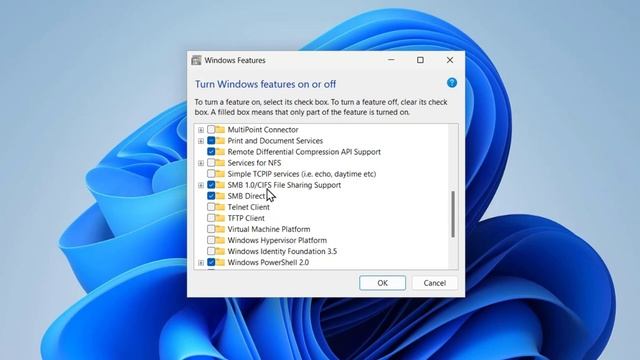Select Remote Differential Compression API Support label
Image resolution: width=640 pixels, height=360 pixels.
click(x=304, y=152)
